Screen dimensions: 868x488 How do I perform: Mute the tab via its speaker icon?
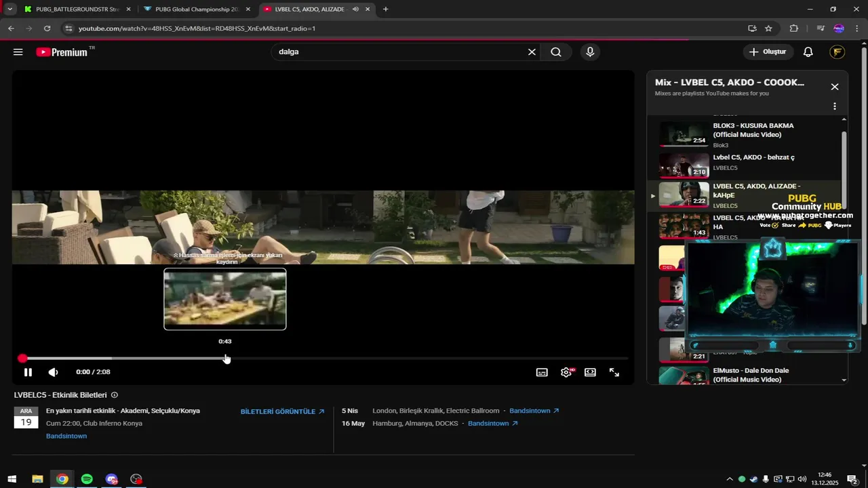[x=355, y=9]
